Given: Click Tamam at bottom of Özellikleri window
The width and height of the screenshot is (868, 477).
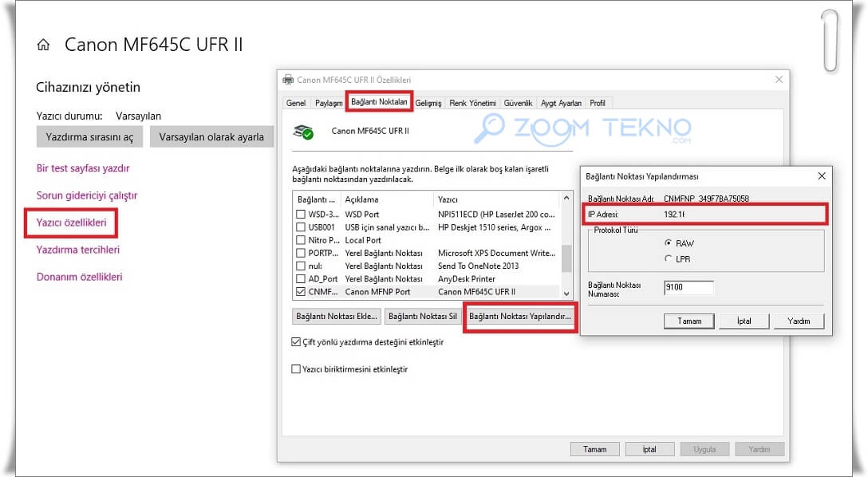Looking at the screenshot, I should pos(594,449).
